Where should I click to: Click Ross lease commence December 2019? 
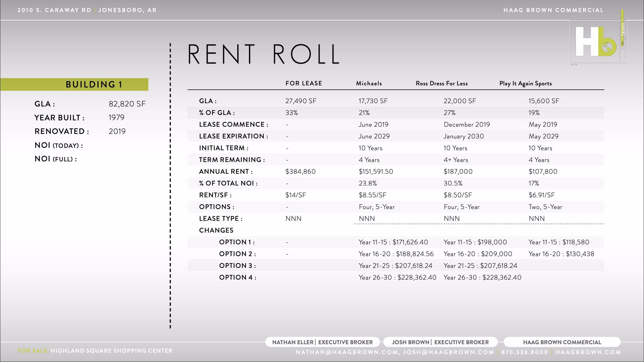[x=466, y=125]
